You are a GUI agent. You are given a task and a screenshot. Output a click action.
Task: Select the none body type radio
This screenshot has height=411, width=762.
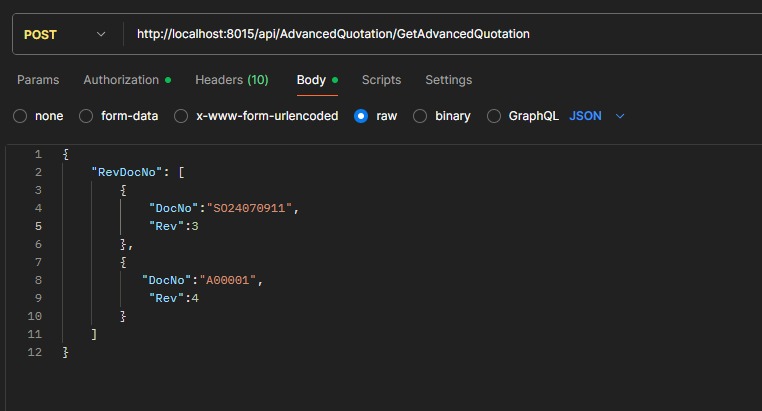point(20,116)
